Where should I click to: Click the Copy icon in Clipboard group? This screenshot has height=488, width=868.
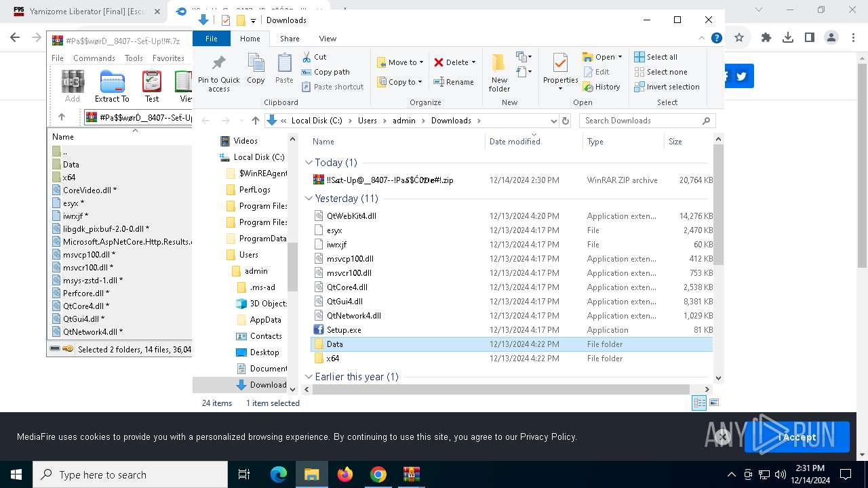(256, 68)
